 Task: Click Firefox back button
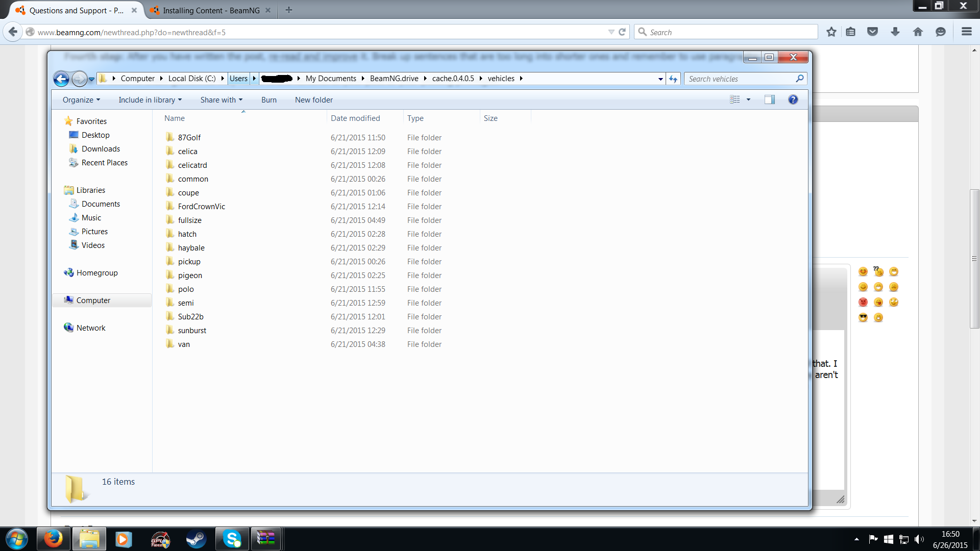[x=13, y=32]
